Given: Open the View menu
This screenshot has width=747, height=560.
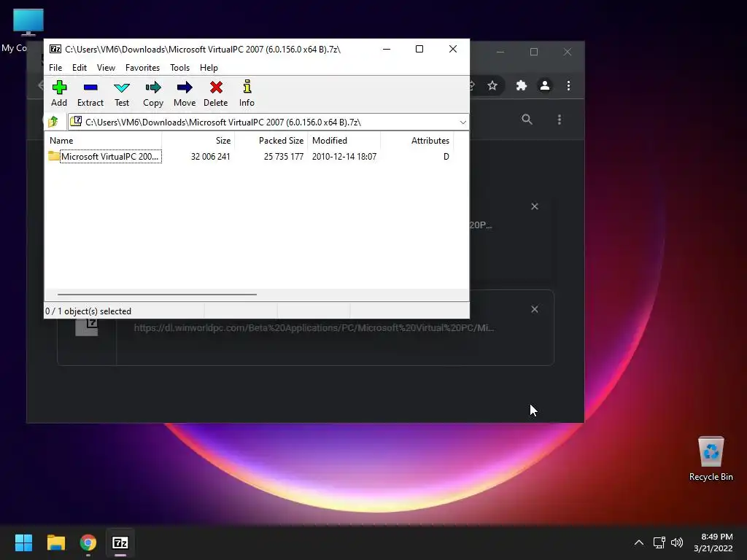Looking at the screenshot, I should (x=106, y=68).
